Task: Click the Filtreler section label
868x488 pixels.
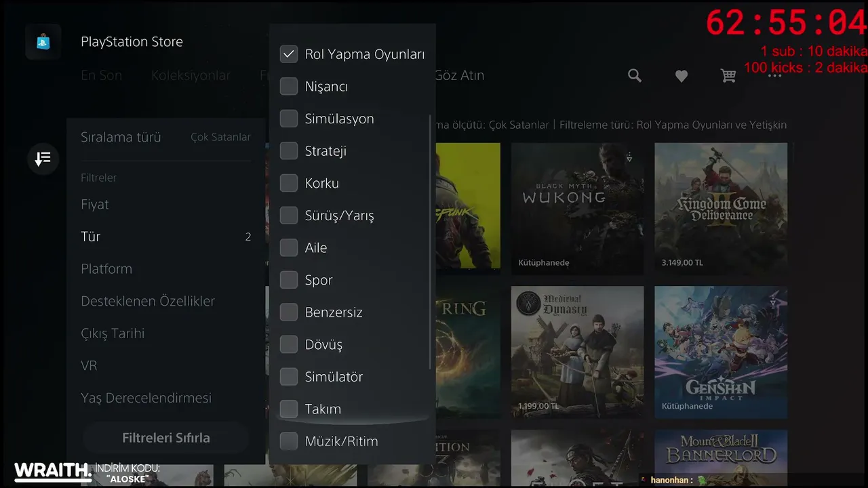Action: tap(98, 178)
